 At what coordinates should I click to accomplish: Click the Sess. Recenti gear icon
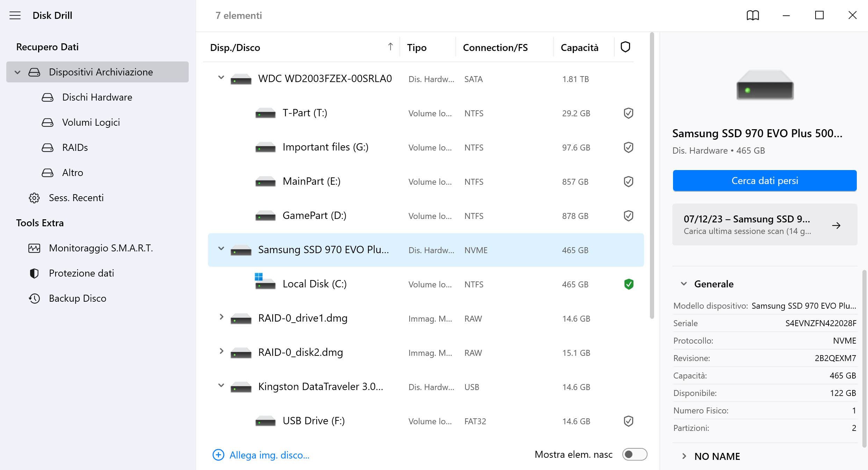tap(34, 198)
